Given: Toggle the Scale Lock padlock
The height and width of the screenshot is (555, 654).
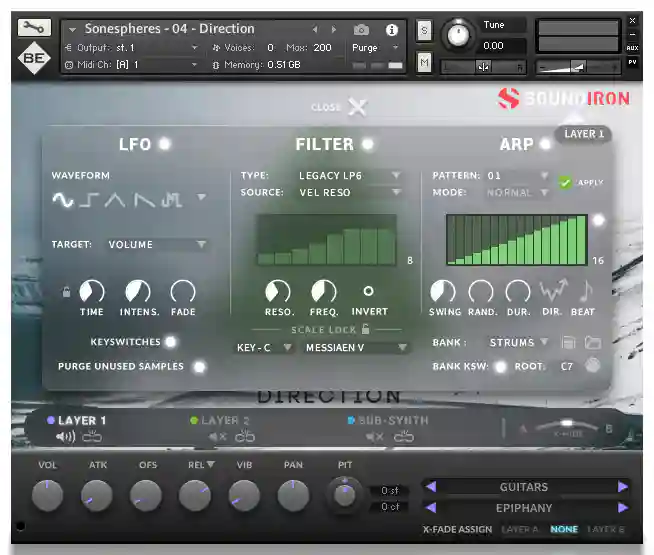Looking at the screenshot, I should click(365, 329).
